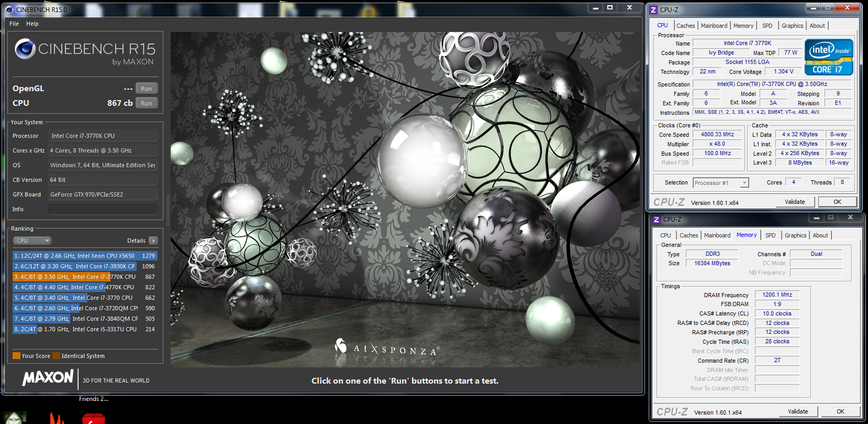This screenshot has height=424, width=868.
Task: Click the Windows 7, 64 Bit OS field
Action: (103, 165)
